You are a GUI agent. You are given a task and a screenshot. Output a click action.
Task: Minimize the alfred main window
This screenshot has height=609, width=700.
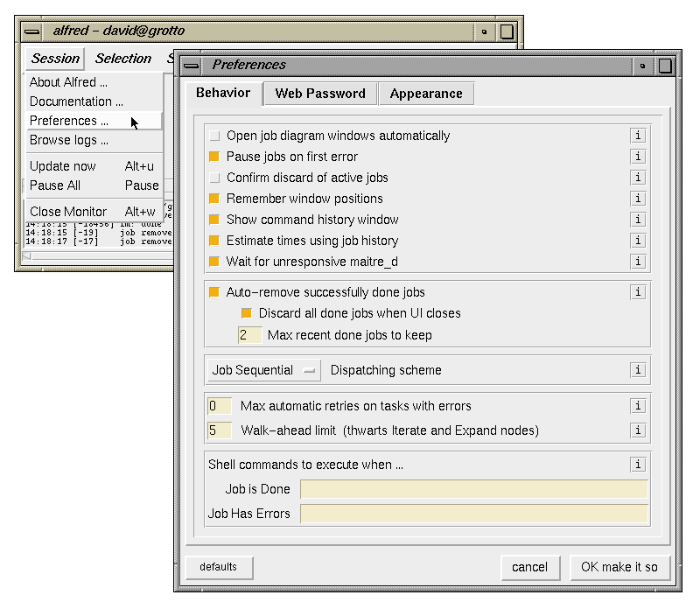[484, 31]
